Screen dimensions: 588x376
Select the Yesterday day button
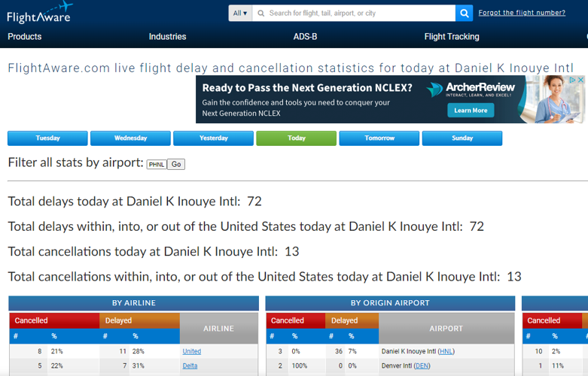click(213, 138)
